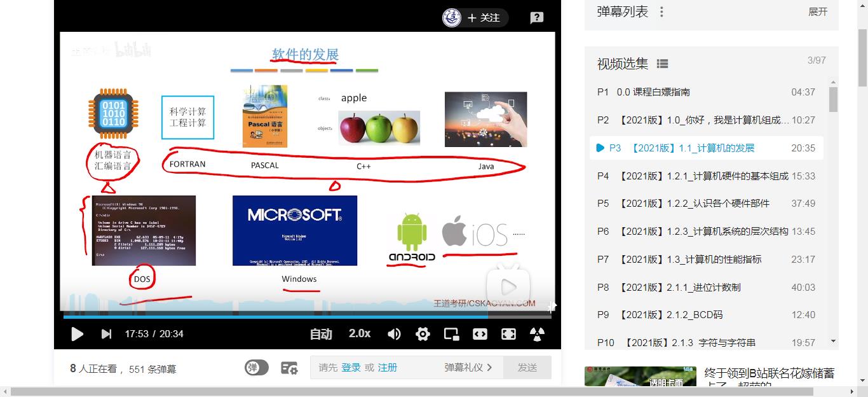Viewport: 868px width, 397px height.
Task: Open P10 2.1.3 字符与字符串
Action: (x=706, y=342)
